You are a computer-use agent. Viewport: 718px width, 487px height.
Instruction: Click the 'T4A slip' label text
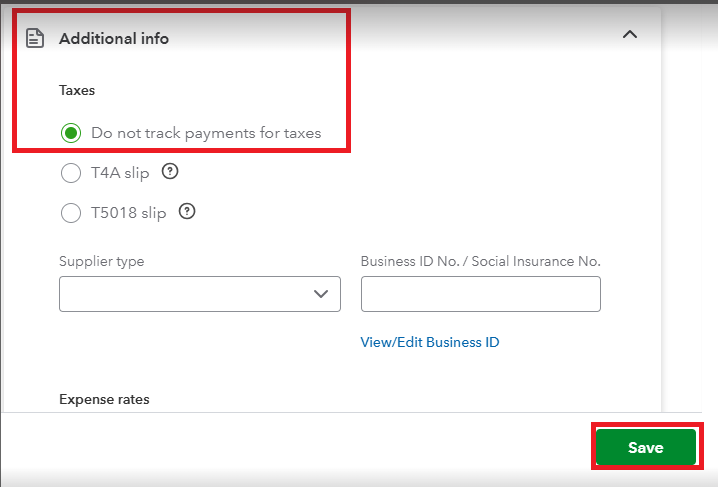pos(120,173)
